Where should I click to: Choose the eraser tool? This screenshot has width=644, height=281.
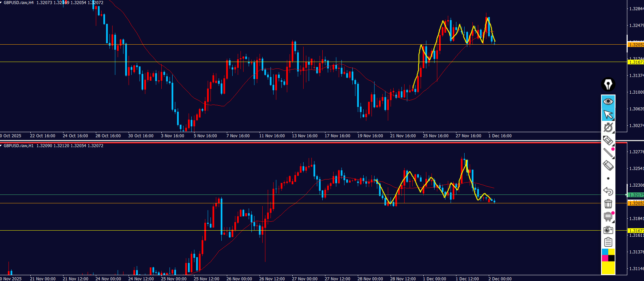(x=608, y=166)
